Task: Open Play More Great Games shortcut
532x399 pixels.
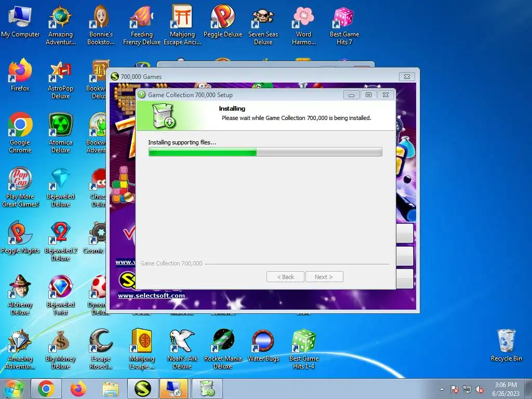Action: [x=20, y=187]
